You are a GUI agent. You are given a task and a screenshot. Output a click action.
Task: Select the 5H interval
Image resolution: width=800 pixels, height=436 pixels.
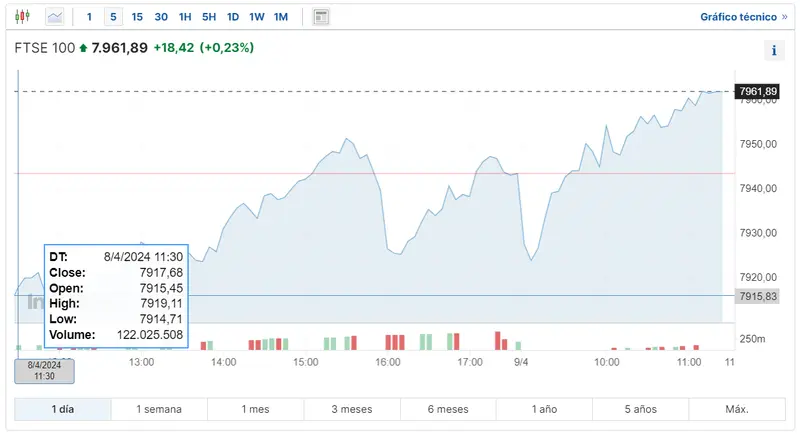coord(209,17)
